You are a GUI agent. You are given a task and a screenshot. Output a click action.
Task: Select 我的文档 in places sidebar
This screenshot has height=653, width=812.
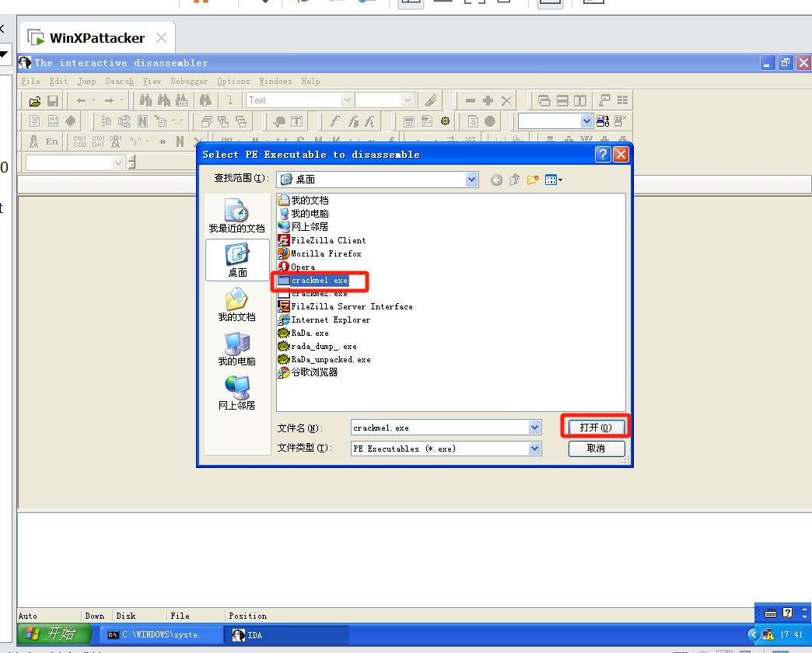tap(236, 305)
